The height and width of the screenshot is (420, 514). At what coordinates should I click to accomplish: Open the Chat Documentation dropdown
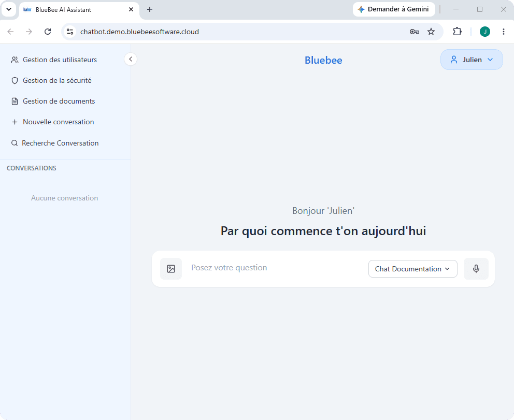(x=413, y=269)
